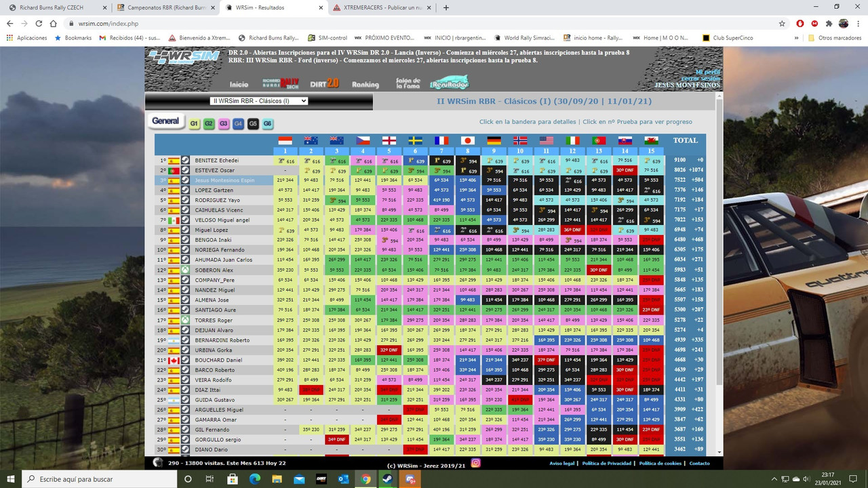Click the Norway flag for rally 10
Viewport: 868px width, 488px height.
click(519, 140)
